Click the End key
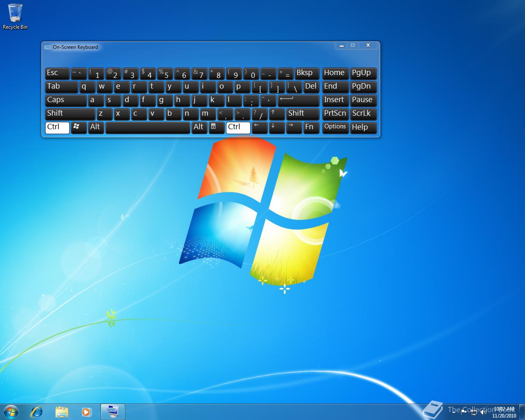 point(336,87)
